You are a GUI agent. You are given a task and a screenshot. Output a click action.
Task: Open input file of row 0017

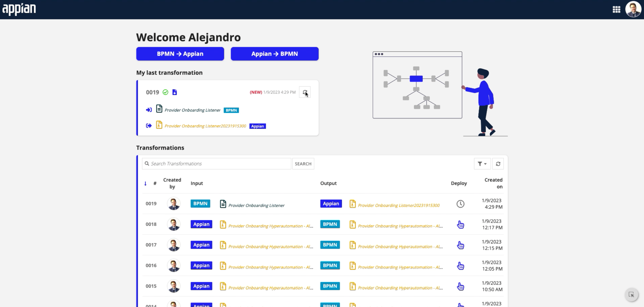[271, 247]
